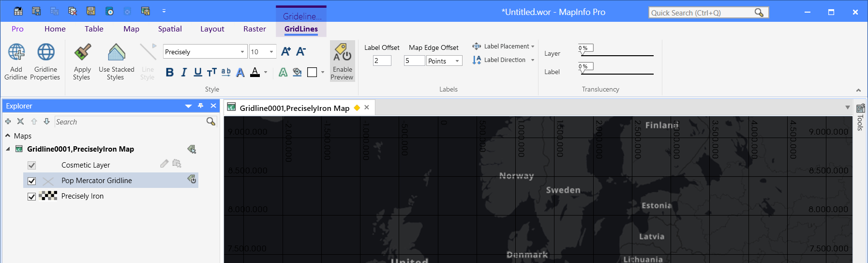
Task: Switch to the Spatial ribbon tab
Action: pos(170,29)
